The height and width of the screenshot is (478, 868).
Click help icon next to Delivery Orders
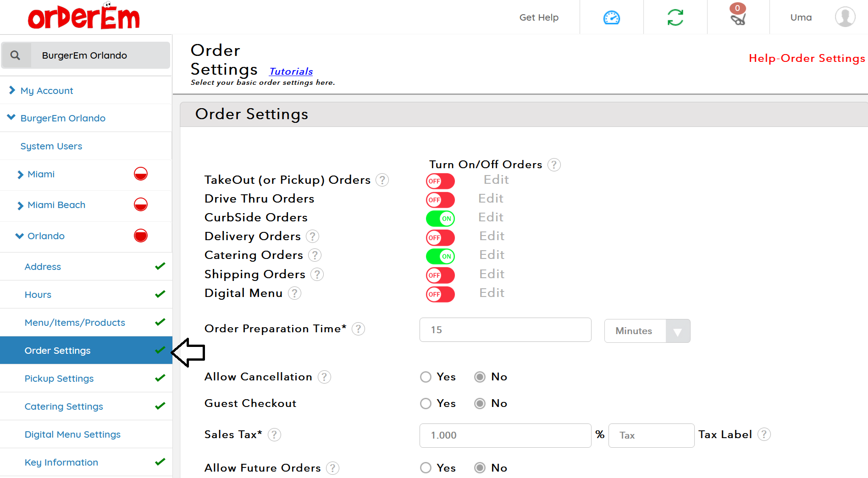click(x=312, y=236)
